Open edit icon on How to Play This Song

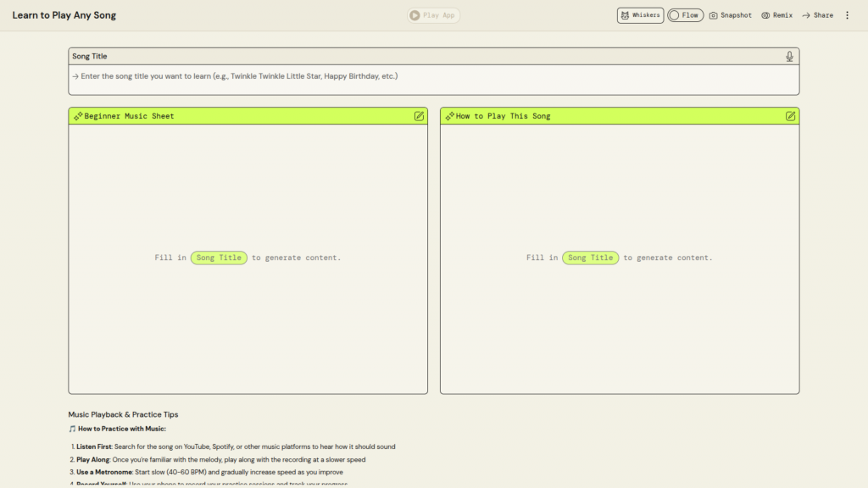790,116
